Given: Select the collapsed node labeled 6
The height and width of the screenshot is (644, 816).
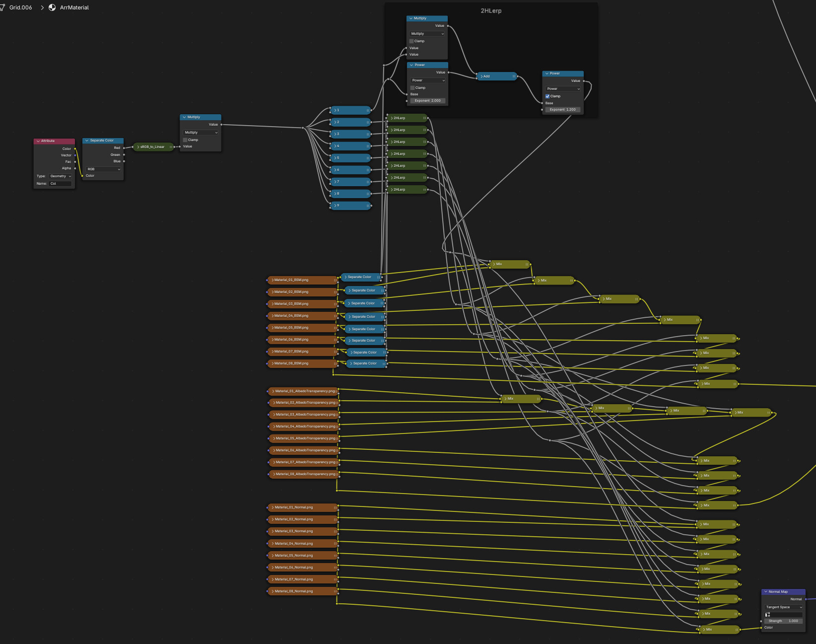Looking at the screenshot, I should pyautogui.click(x=351, y=170).
